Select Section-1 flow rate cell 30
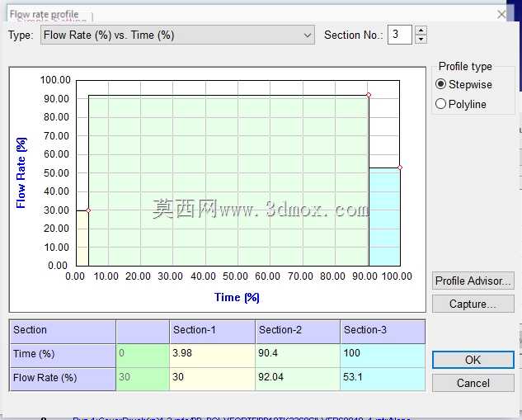This screenshot has height=420, width=522. [213, 379]
